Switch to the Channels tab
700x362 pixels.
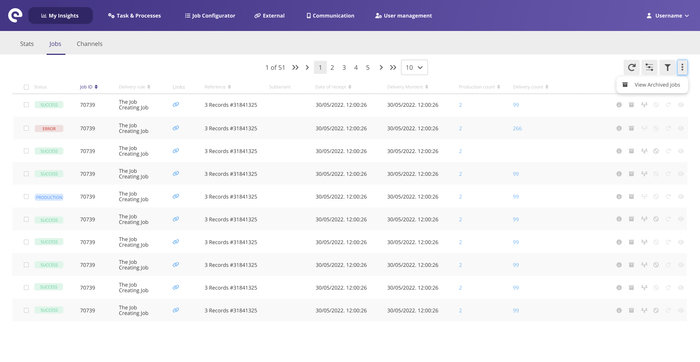89,44
